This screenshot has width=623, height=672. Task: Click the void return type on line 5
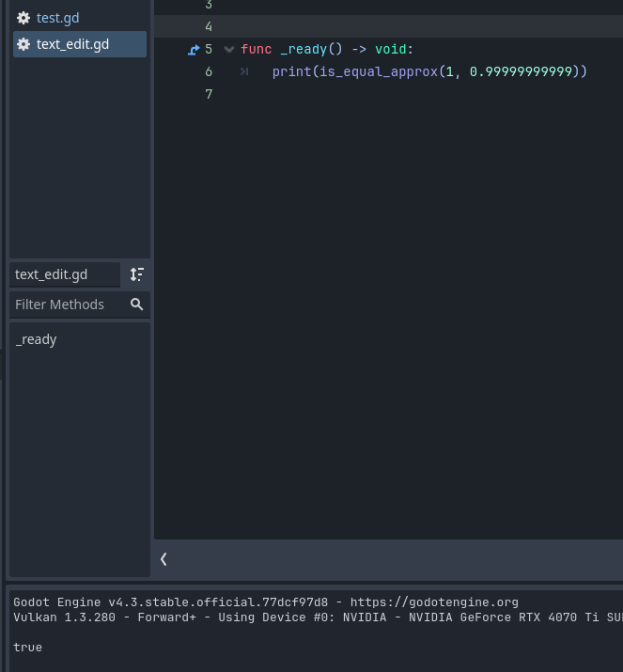tap(391, 49)
